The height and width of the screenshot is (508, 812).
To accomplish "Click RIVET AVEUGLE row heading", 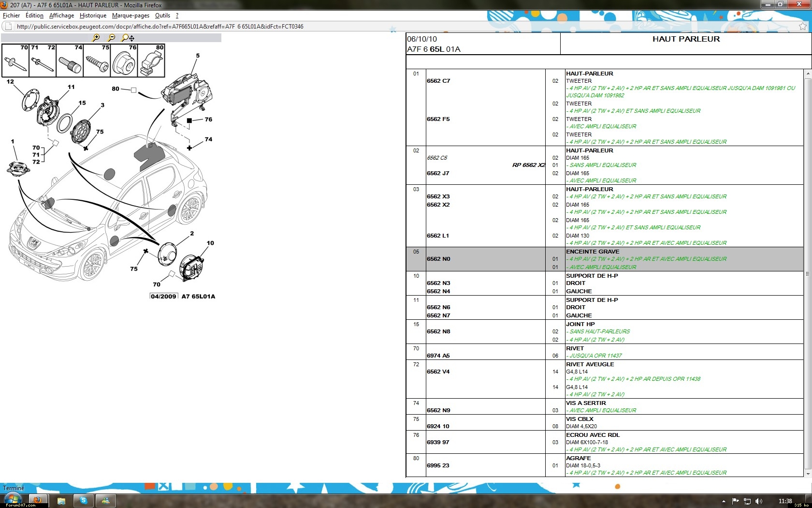I will 590,364.
